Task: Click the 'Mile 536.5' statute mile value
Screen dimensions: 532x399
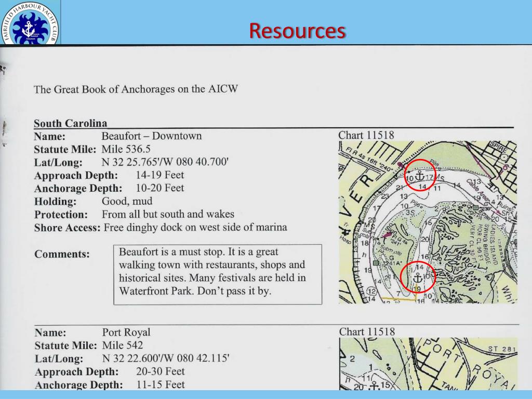Action: coord(126,149)
